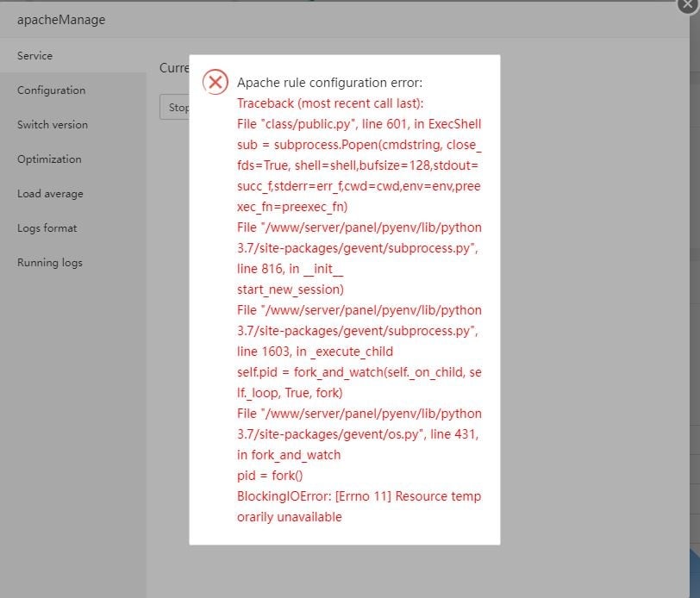Screen dimensions: 700x598
Task: Click the BlockingIOError message line
Action: [x=358, y=495]
